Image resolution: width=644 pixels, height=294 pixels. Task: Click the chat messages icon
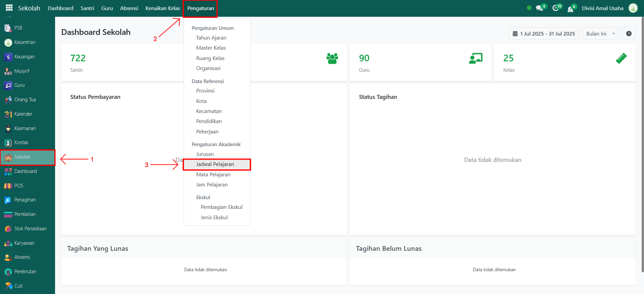(x=539, y=8)
